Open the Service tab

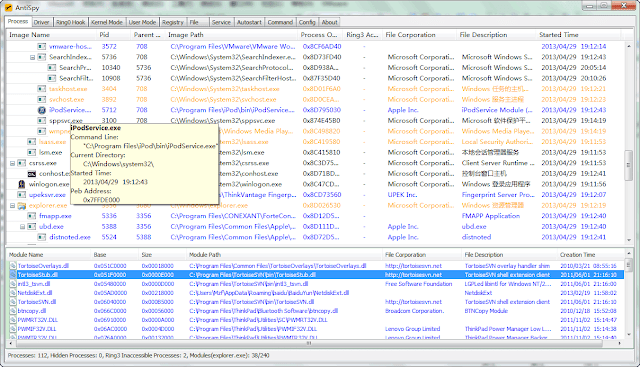221,22
